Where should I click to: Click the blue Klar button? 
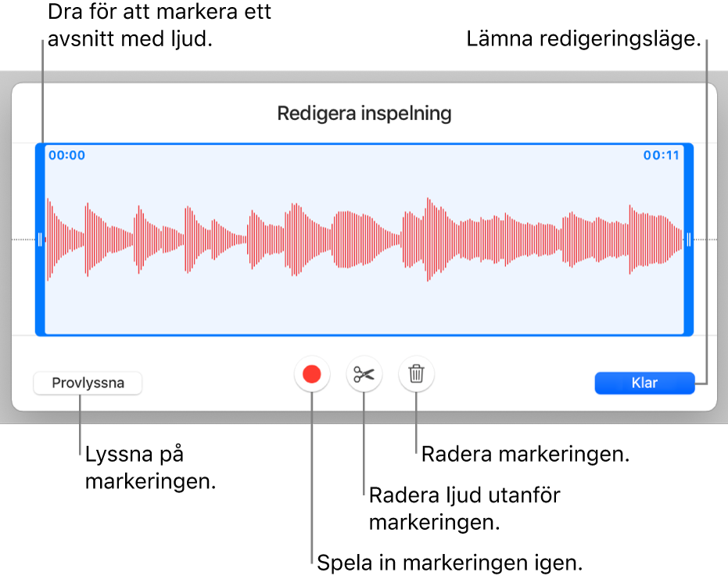click(644, 383)
